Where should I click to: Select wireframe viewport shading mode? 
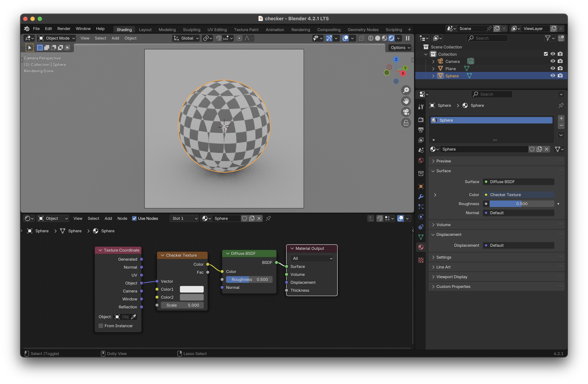pos(371,38)
